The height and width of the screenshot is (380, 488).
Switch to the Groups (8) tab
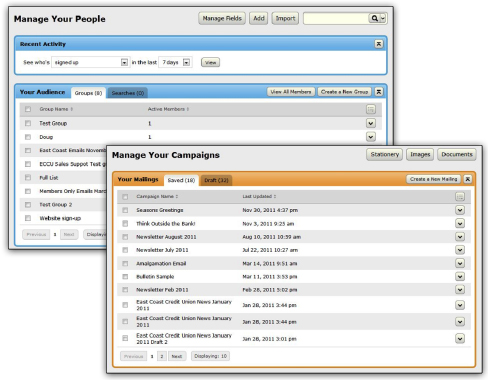tap(88, 93)
